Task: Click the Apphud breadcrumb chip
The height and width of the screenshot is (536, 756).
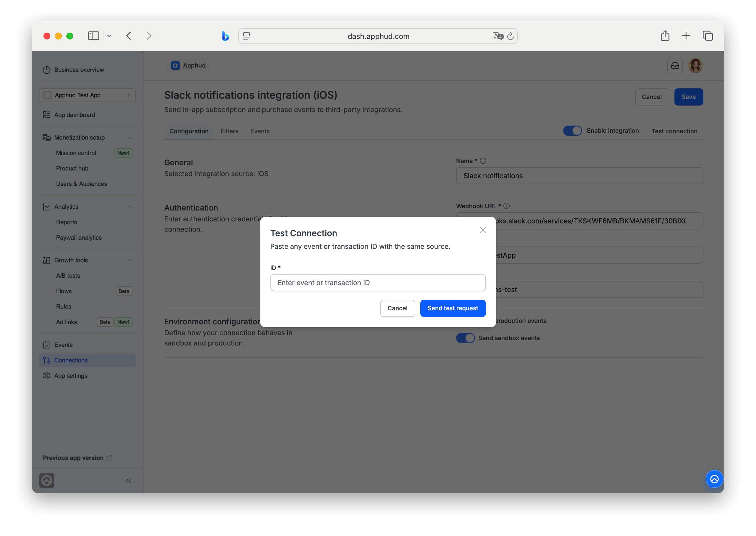Action: 188,65
